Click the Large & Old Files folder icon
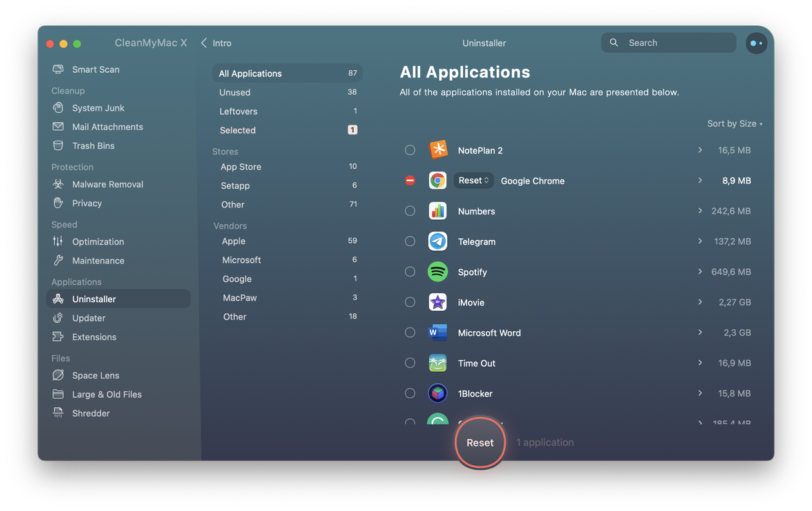812x511 pixels. click(x=58, y=394)
